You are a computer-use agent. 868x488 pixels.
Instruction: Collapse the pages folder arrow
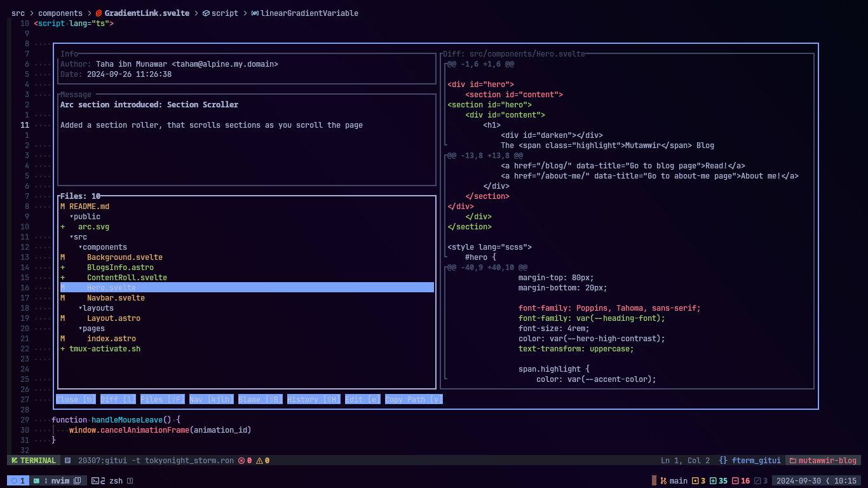tap(81, 329)
